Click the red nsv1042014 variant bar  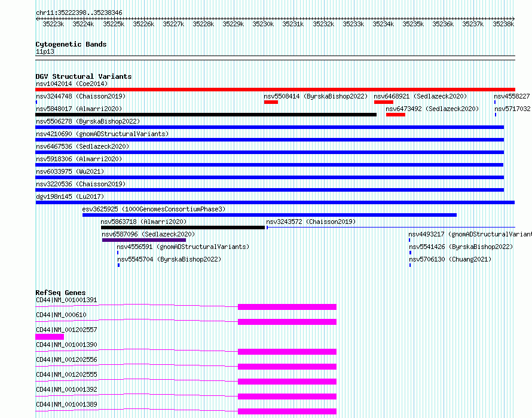tap(275, 90)
